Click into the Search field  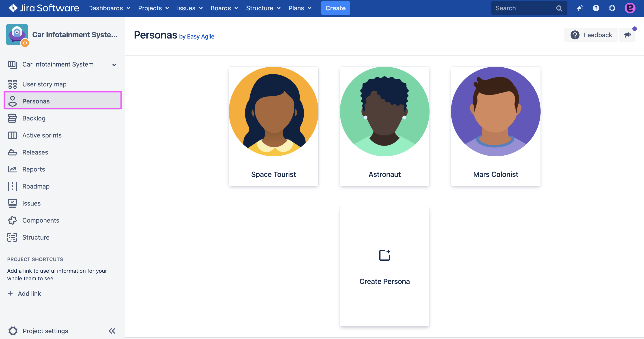pos(522,8)
